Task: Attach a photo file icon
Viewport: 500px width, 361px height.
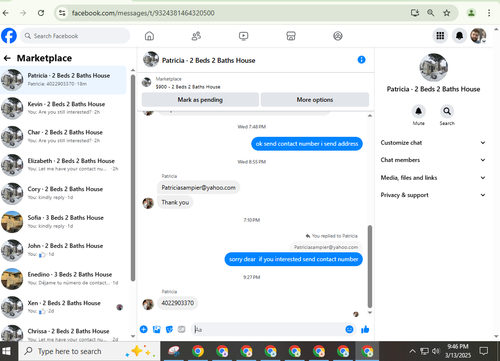Action: click(x=156, y=329)
